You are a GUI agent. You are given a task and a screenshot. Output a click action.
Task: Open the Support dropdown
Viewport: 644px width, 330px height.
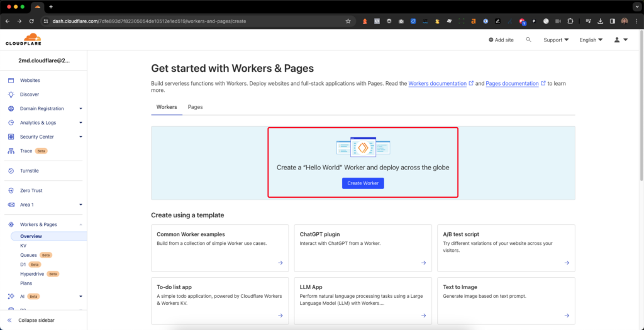[x=556, y=40]
